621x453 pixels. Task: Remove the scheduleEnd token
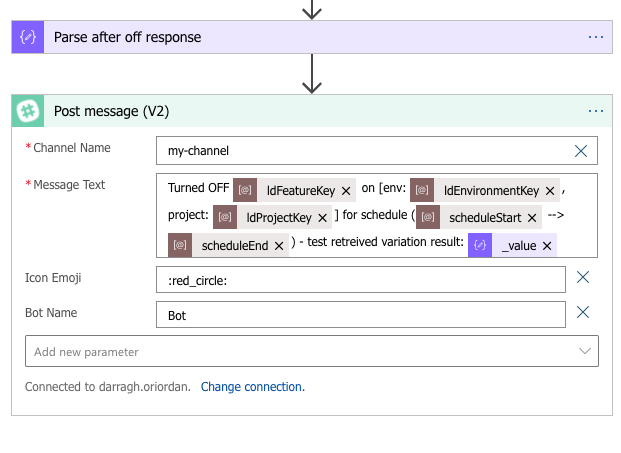(279, 246)
